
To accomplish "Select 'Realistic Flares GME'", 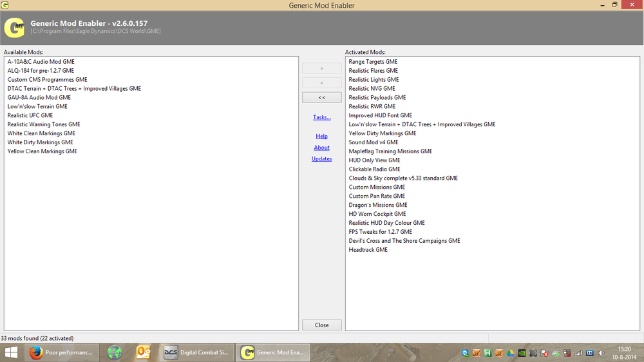I will [374, 71].
